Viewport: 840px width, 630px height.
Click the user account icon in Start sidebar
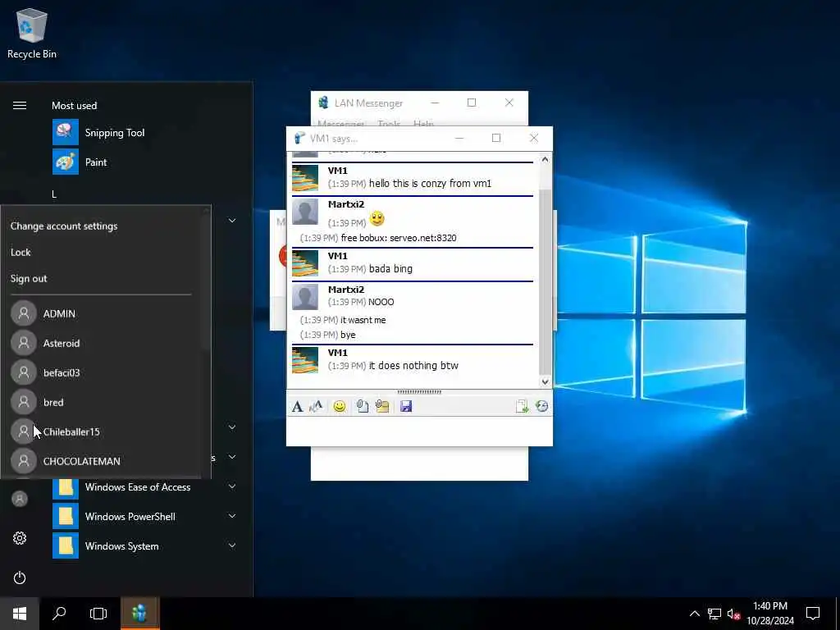[20, 500]
